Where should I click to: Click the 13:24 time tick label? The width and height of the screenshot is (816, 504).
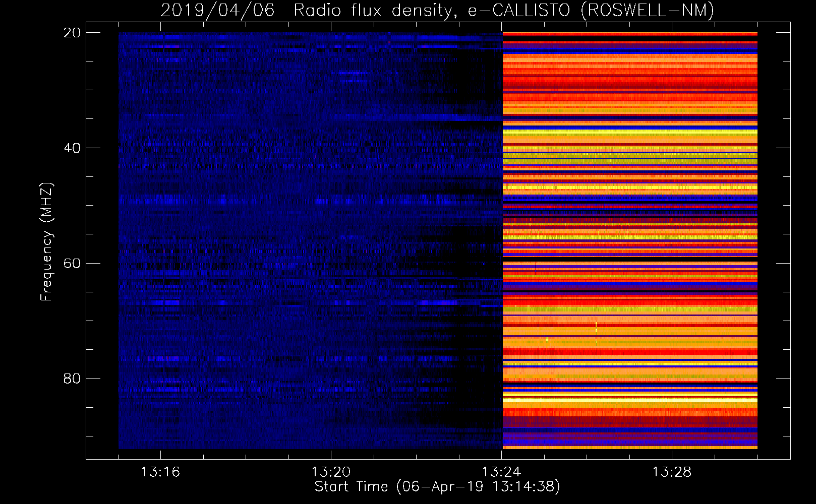(501, 472)
